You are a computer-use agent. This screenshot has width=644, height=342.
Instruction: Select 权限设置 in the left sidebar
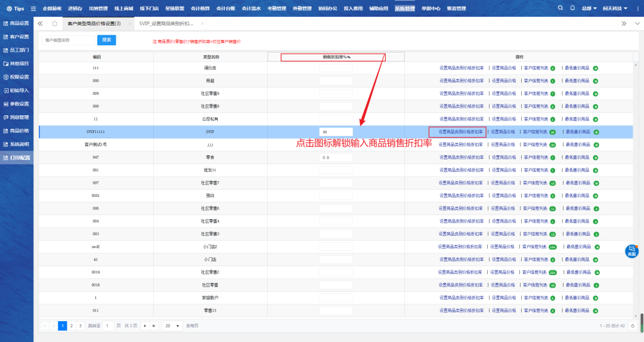point(17,77)
